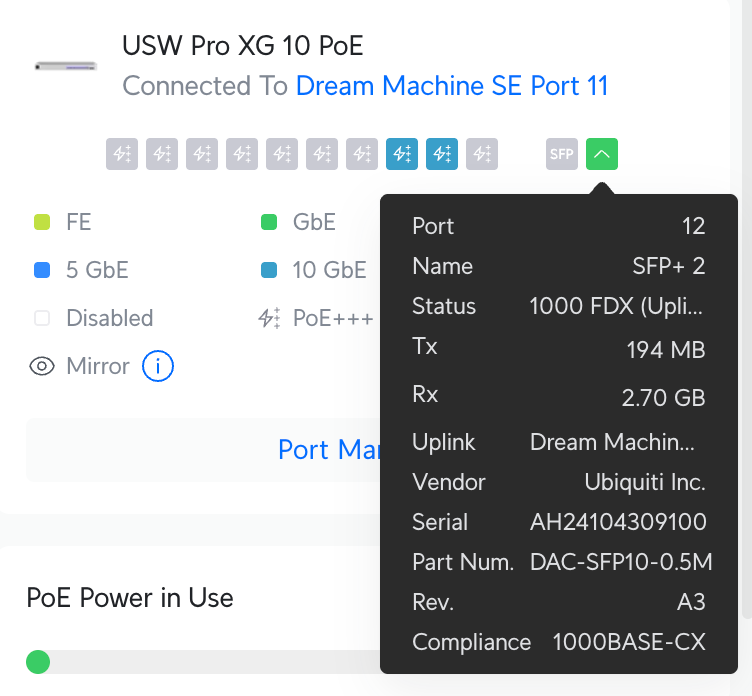Click the vertical scrollbar on the right
The image size is (752, 696).
747,309
